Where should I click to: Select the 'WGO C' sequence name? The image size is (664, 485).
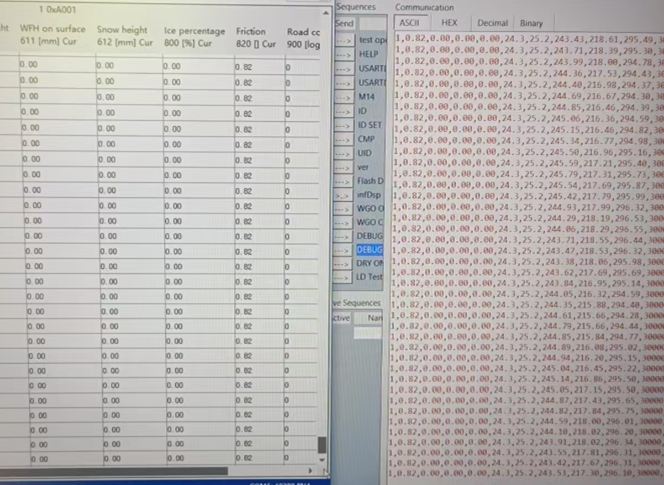tap(370, 222)
